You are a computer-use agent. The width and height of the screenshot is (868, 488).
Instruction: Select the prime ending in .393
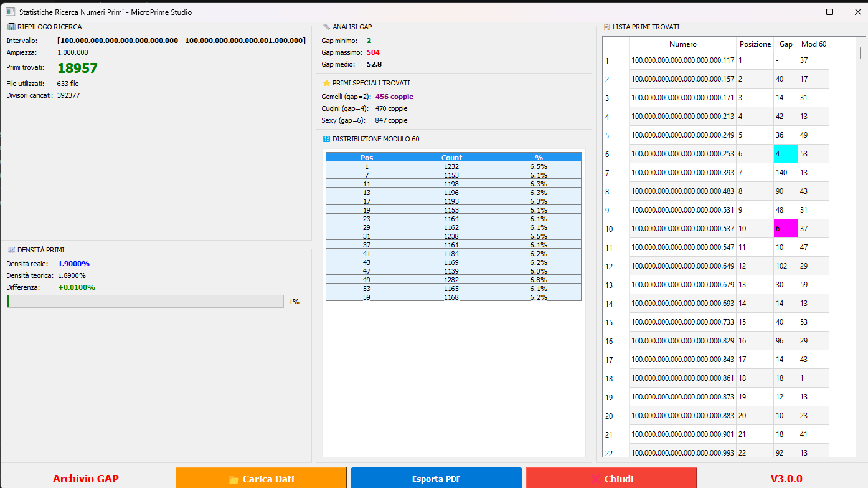[x=683, y=173]
